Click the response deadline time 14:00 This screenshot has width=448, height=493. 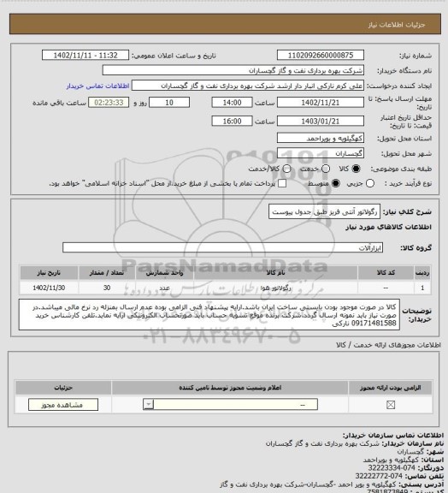point(233,103)
